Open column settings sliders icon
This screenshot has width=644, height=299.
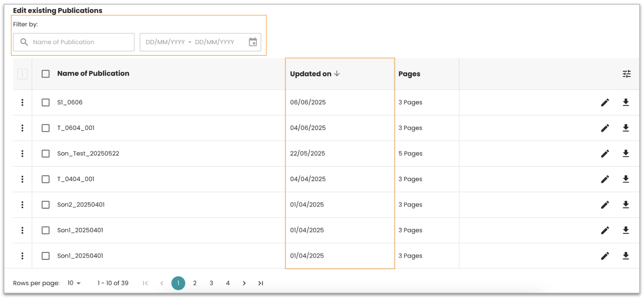point(627,74)
